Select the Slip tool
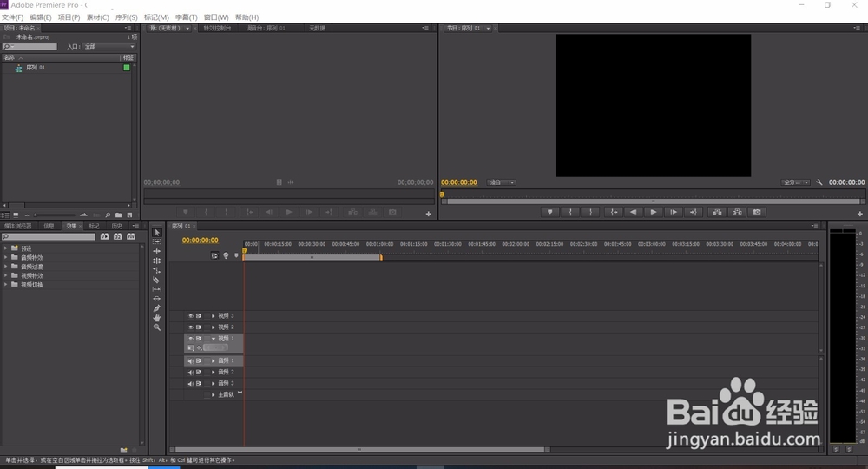The image size is (868, 469). coord(157,289)
